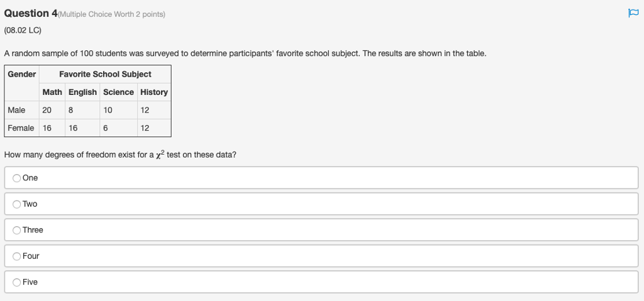Click the Question 4 heading
The image size is (644, 301).
tap(31, 13)
